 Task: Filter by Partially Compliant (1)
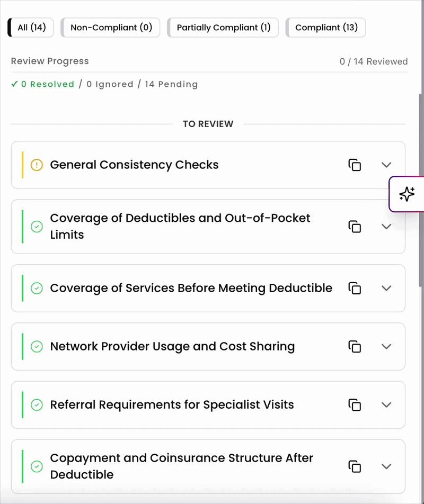click(x=223, y=28)
